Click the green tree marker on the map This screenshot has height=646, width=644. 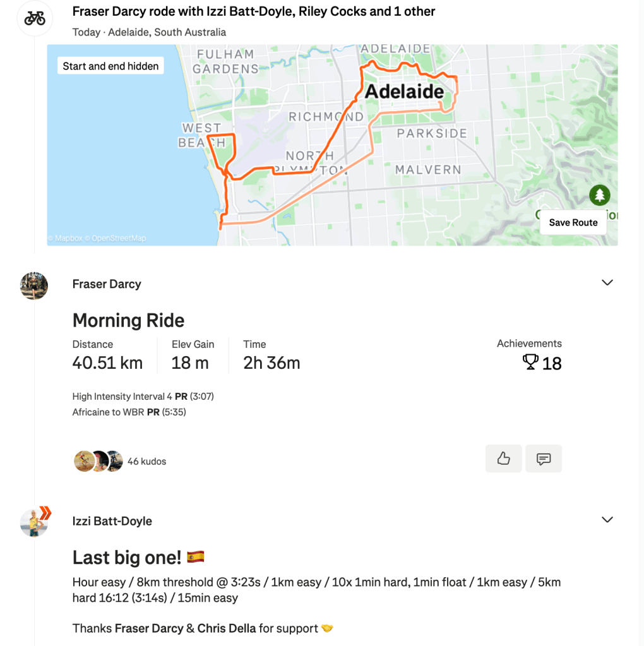click(599, 195)
